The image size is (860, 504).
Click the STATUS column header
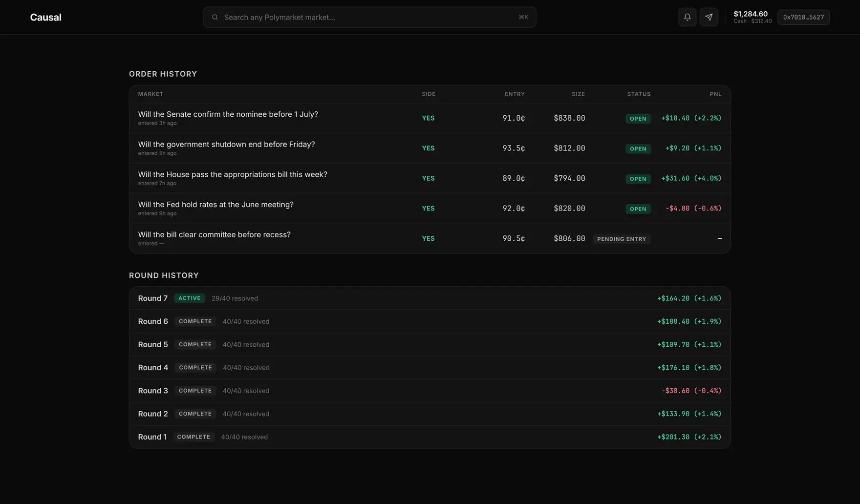639,94
